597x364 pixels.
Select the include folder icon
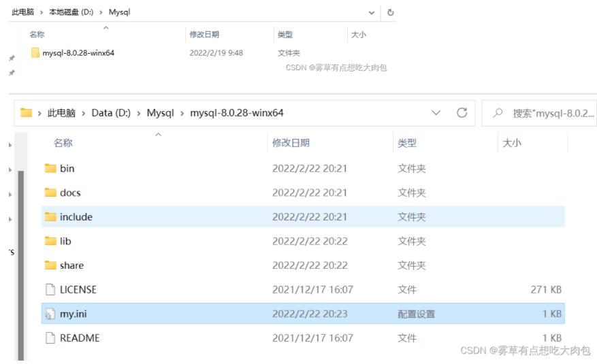point(50,217)
